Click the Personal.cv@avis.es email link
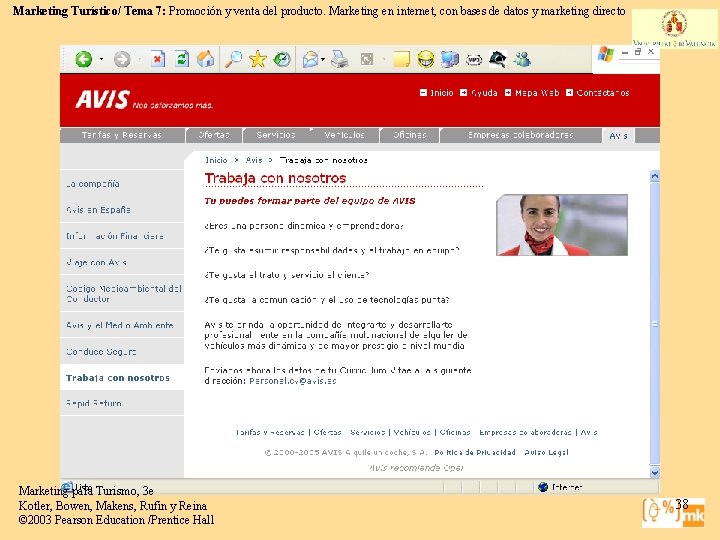The image size is (720, 540). 292,381
